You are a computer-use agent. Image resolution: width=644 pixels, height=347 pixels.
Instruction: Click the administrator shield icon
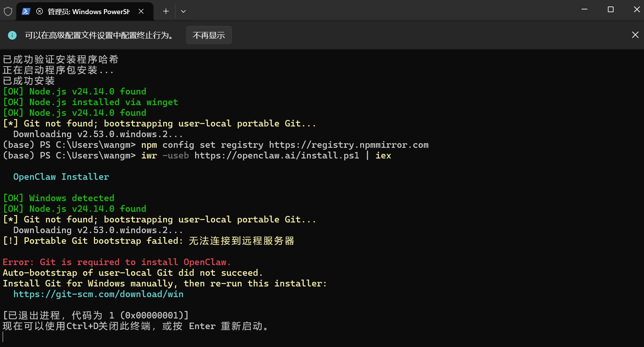pyautogui.click(x=8, y=11)
